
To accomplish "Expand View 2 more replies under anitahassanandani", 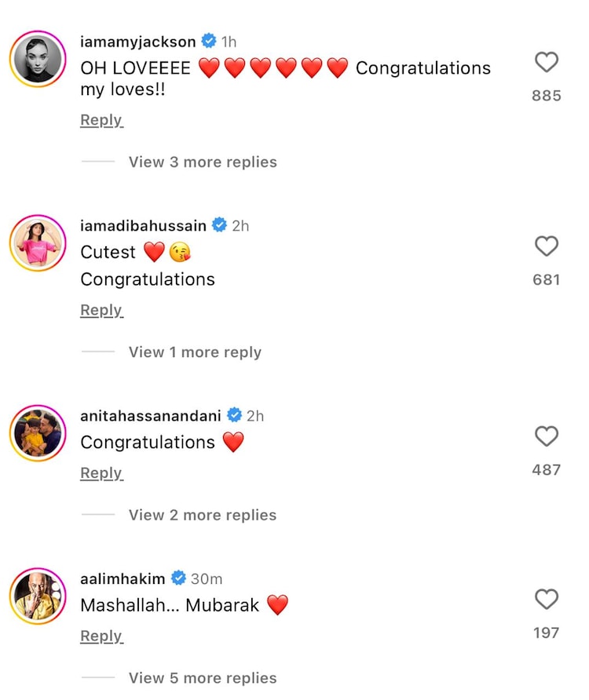I will tap(202, 515).
